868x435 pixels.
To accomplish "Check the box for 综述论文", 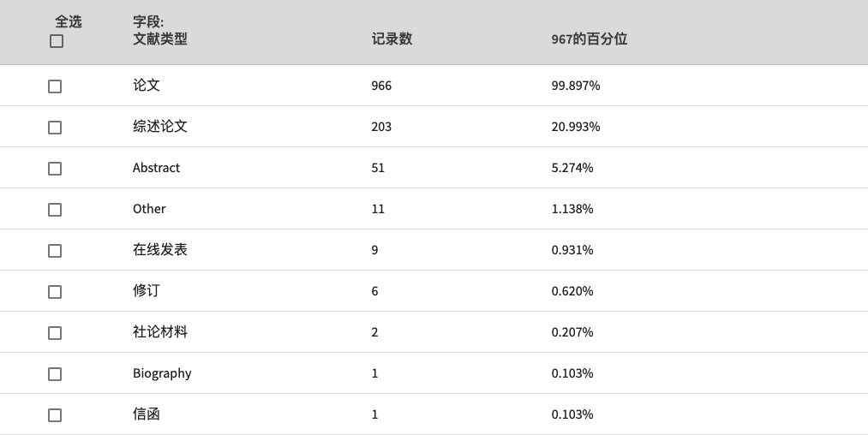I will [x=55, y=128].
